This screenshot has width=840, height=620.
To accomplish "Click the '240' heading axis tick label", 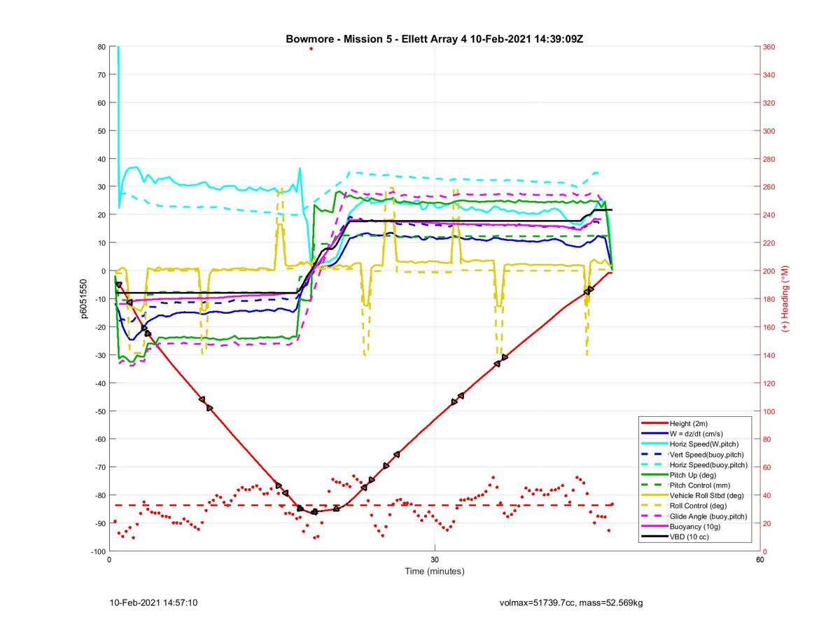I will point(770,215).
